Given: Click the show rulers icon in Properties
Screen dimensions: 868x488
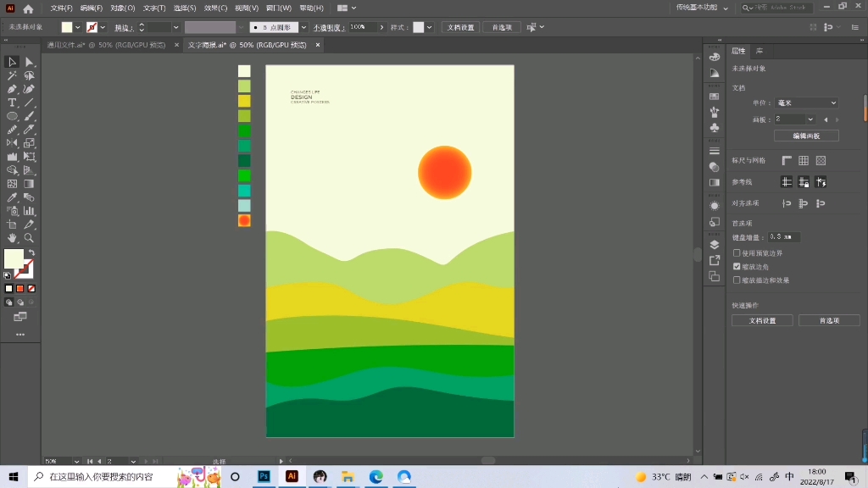Looking at the screenshot, I should (x=787, y=160).
